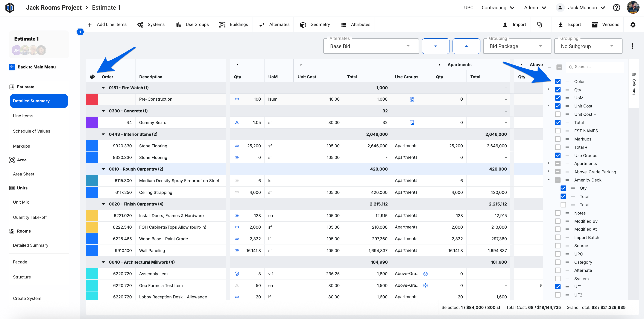Viewport: 644px width, 319px height.
Task: Click the formula flask icon for Gummy Bears
Action: point(237,123)
